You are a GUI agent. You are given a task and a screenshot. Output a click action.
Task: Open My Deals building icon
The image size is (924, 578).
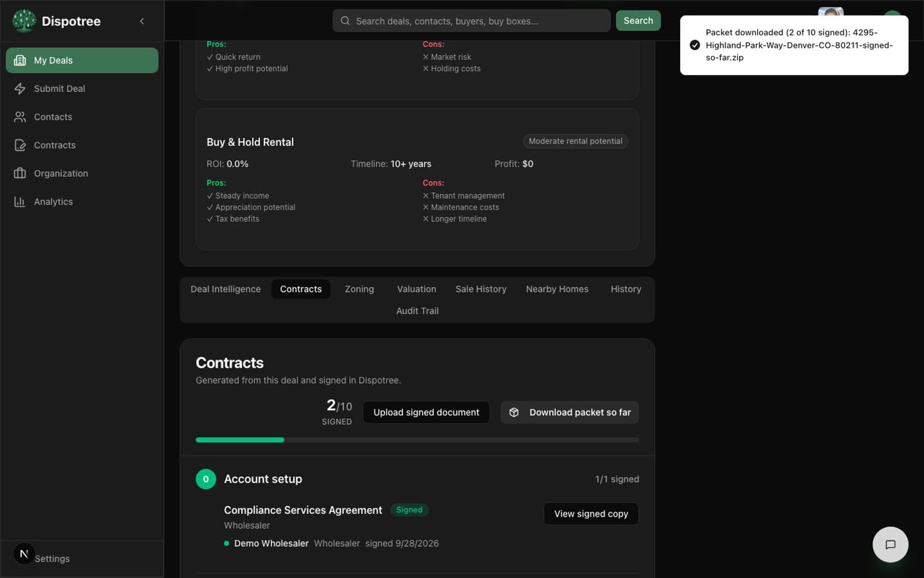20,60
